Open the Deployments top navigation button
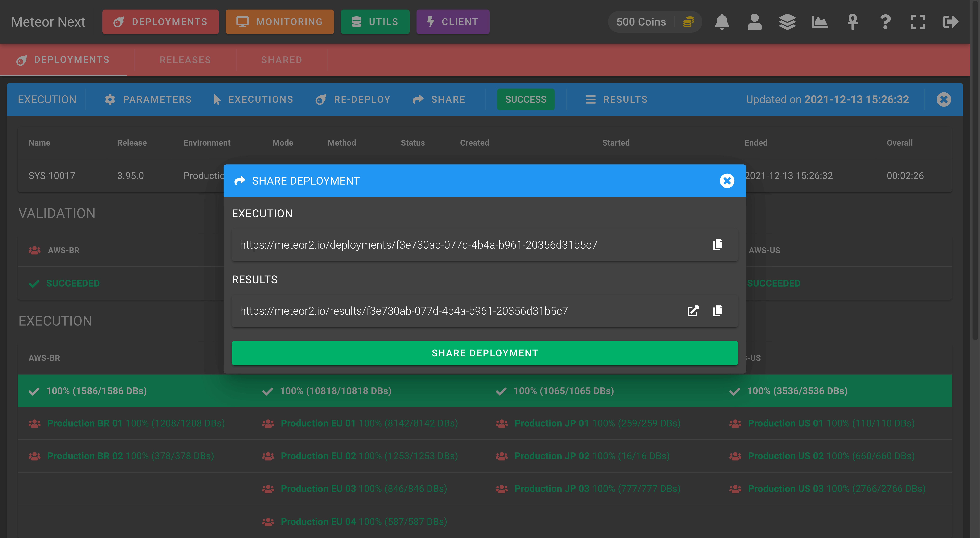 coord(161,22)
